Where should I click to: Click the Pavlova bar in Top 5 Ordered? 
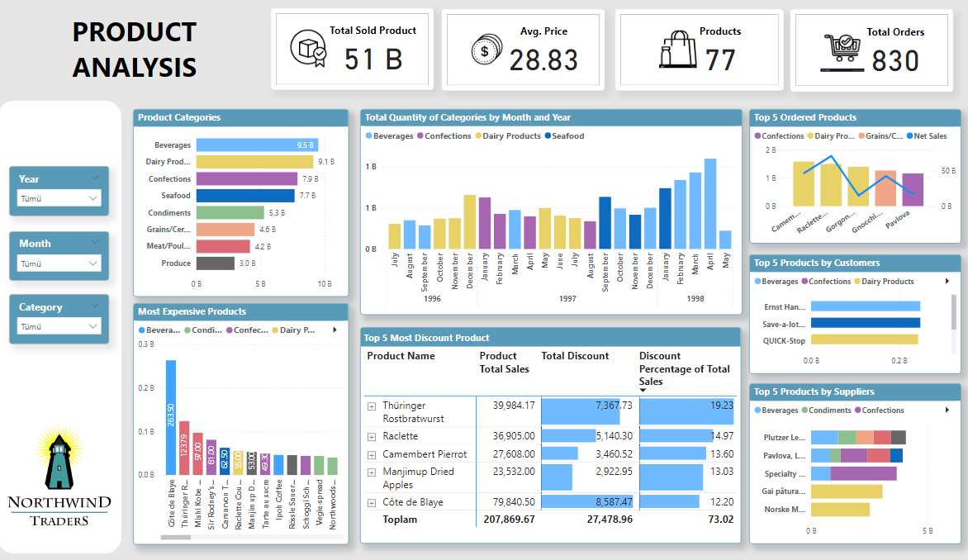[913, 189]
